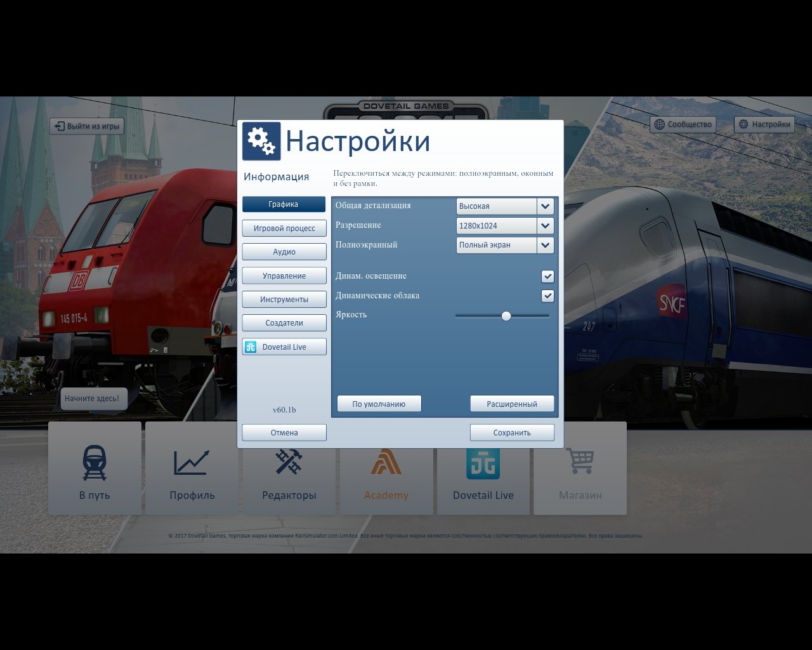This screenshot has height=650, width=812.
Task: Select the Аудио settings tab
Action: coord(284,252)
